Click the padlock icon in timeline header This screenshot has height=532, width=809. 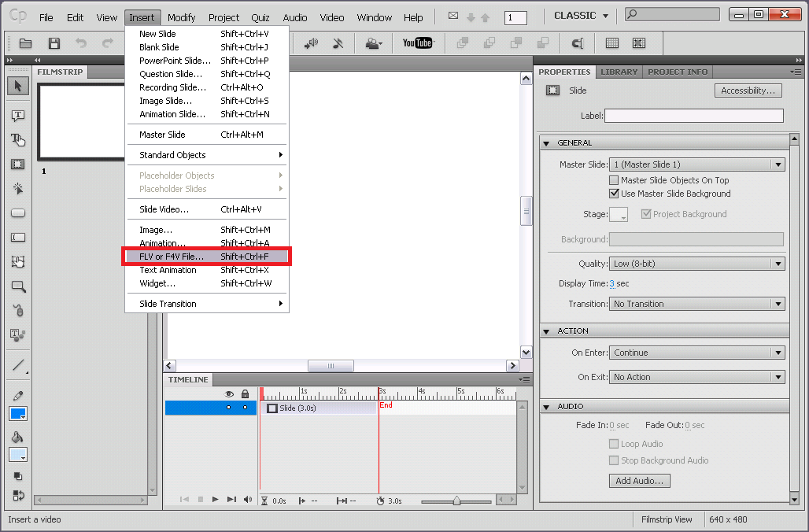(245, 393)
